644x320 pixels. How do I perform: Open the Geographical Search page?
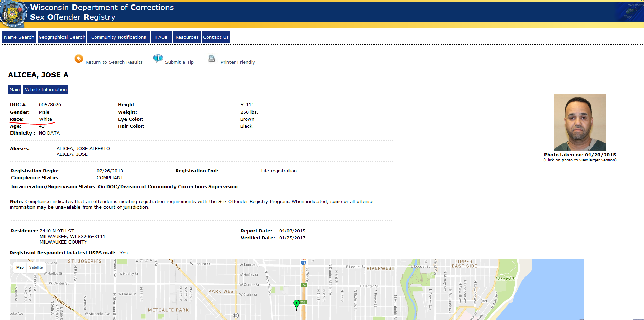tap(62, 37)
